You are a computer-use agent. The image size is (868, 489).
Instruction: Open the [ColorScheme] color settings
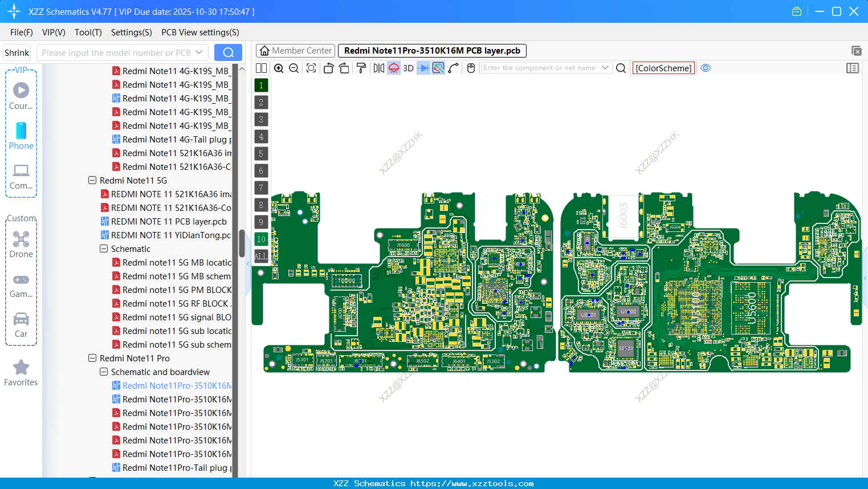click(x=663, y=68)
